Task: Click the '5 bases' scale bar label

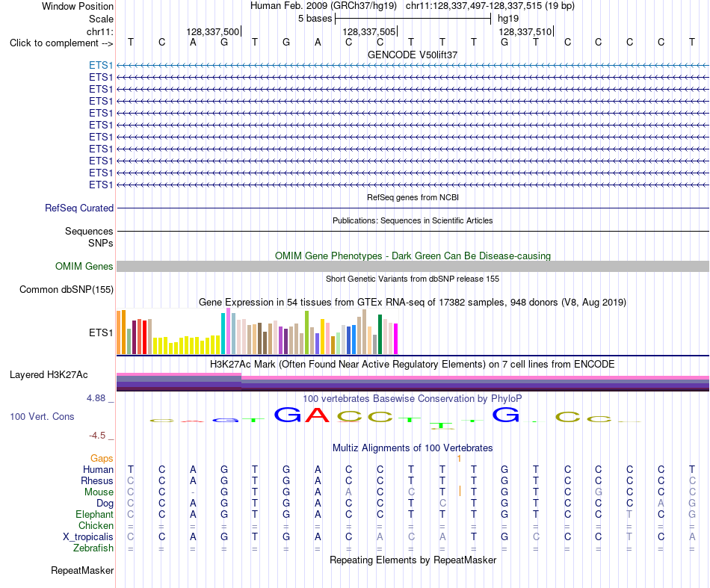Action: tap(315, 19)
